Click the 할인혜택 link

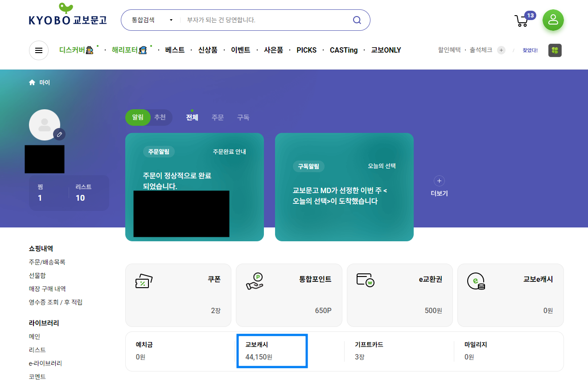(x=449, y=50)
